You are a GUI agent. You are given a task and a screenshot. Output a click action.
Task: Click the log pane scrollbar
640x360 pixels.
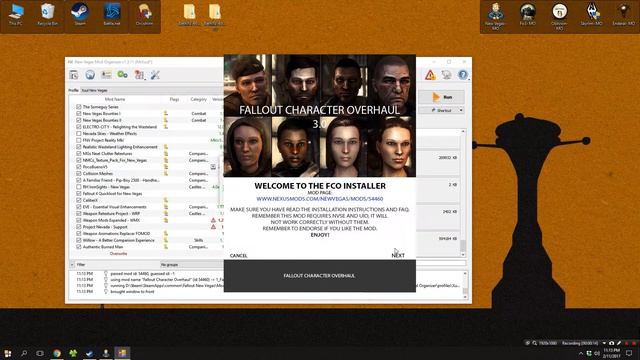(x=465, y=284)
